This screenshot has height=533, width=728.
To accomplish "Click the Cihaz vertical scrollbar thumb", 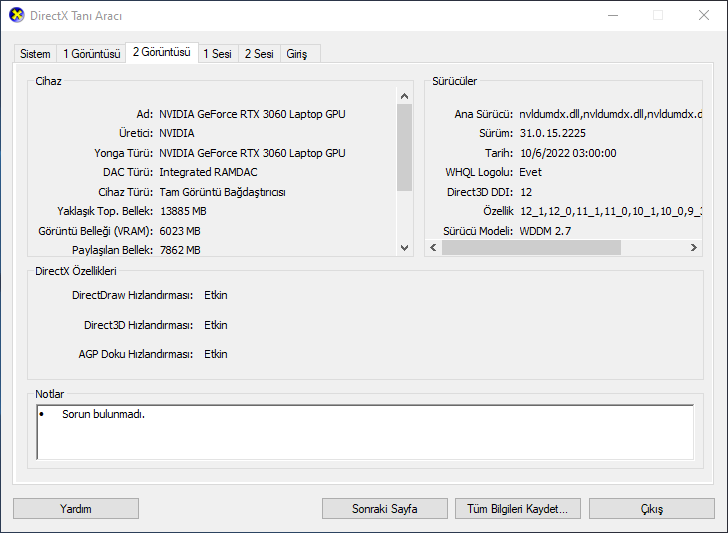I will (x=404, y=147).
